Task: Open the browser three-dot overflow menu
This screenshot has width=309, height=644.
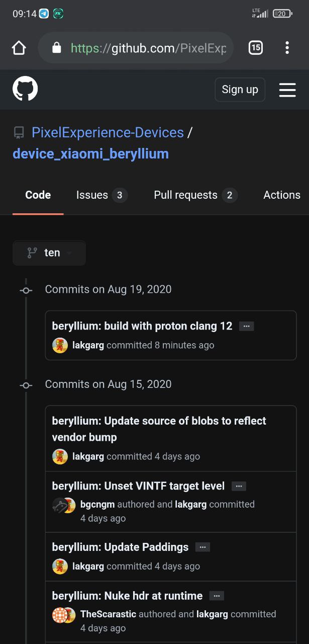Action: [287, 48]
